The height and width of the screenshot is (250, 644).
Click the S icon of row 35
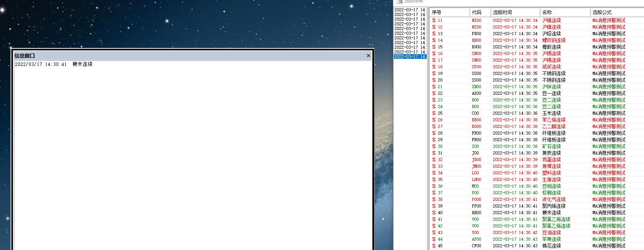[x=434, y=179]
